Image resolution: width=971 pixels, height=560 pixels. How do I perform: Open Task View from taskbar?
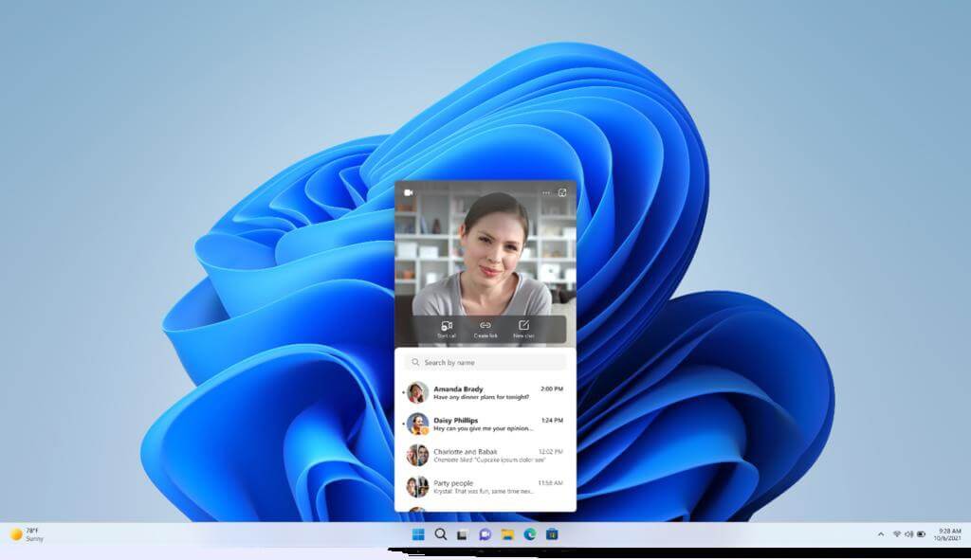click(x=462, y=535)
